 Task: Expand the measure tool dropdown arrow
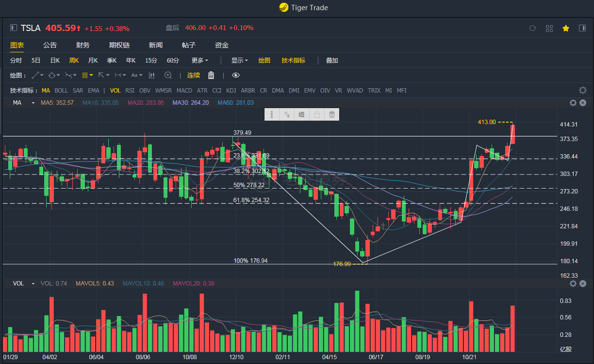tap(124, 75)
